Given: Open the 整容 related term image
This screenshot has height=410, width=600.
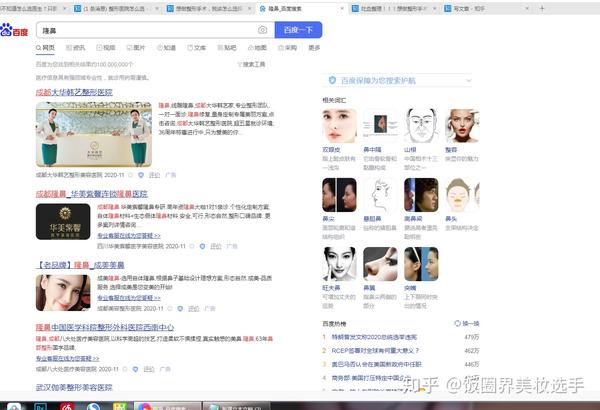Looking at the screenshot, I should 462,126.
